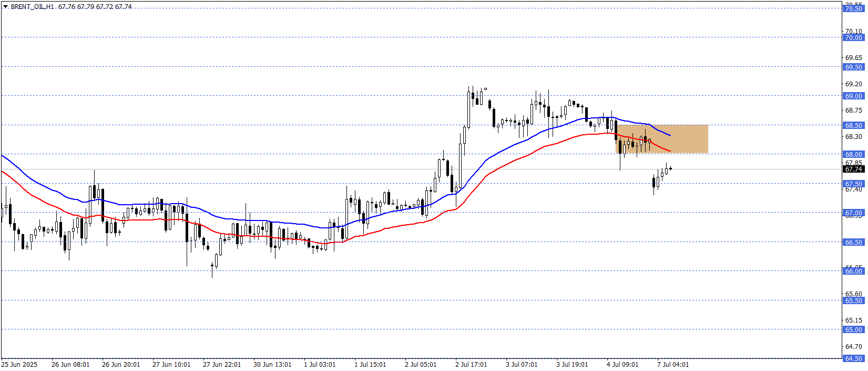Viewport: 868px width, 371px height.
Task: Click the 68.00 blue price level label
Action: click(853, 154)
